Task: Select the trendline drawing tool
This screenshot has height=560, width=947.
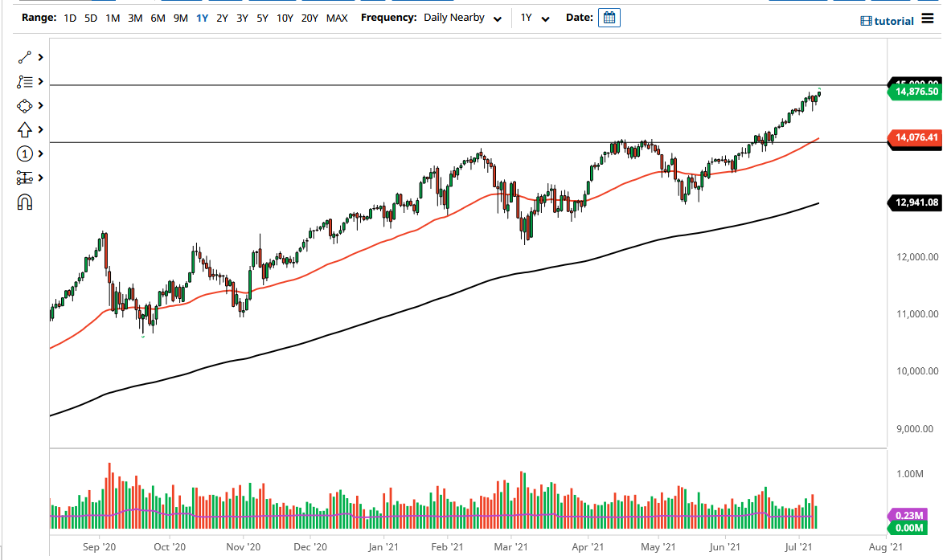Action: pos(24,57)
